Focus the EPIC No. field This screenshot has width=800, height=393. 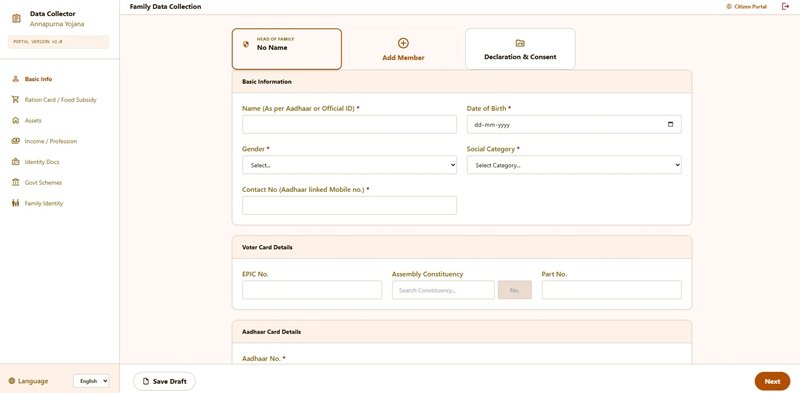click(312, 290)
